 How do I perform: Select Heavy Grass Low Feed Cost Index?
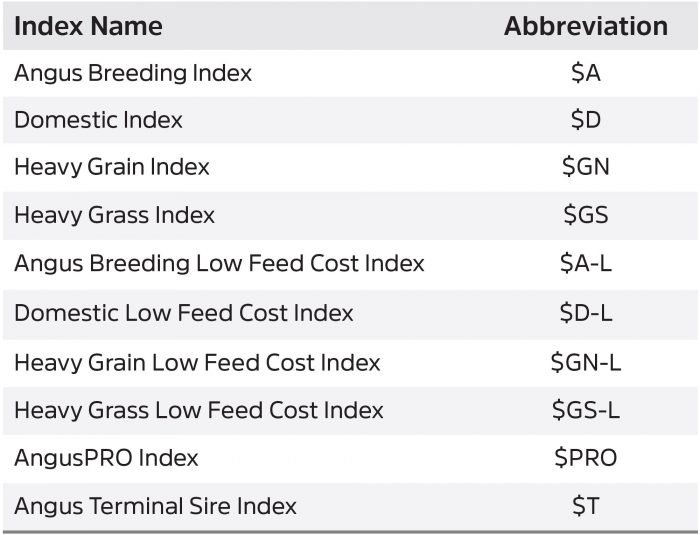click(199, 410)
